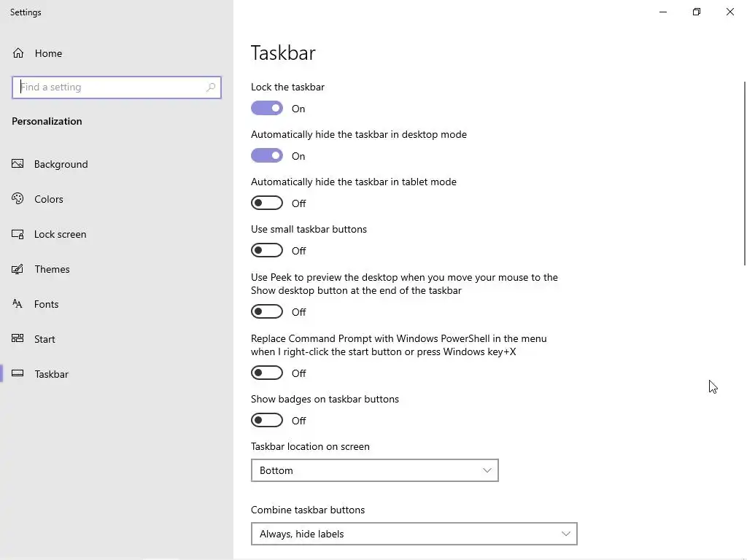Click the Background picture icon

[18, 164]
